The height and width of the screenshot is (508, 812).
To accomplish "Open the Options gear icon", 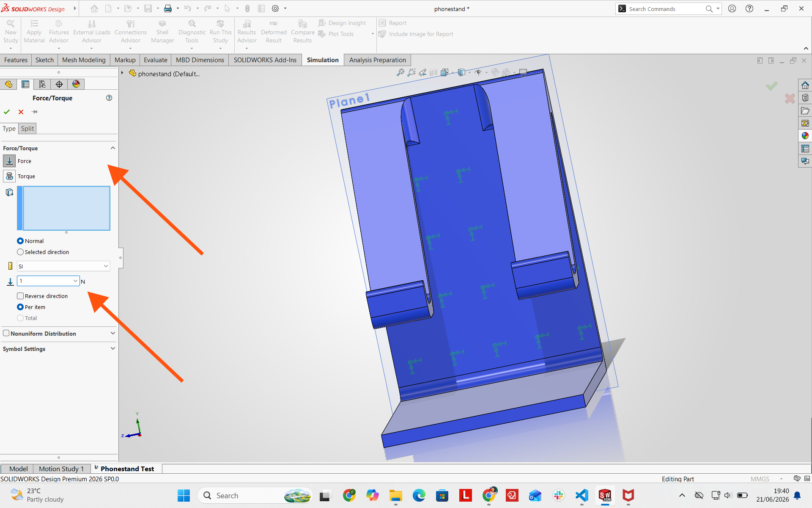I will click(x=275, y=8).
